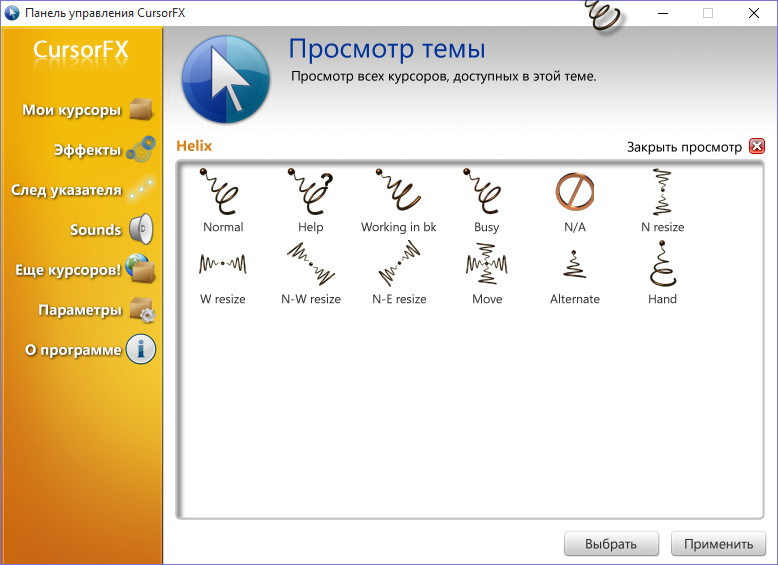Screen dimensions: 778x565
Task: Click the Working in bk cursor preview
Action: (x=398, y=190)
